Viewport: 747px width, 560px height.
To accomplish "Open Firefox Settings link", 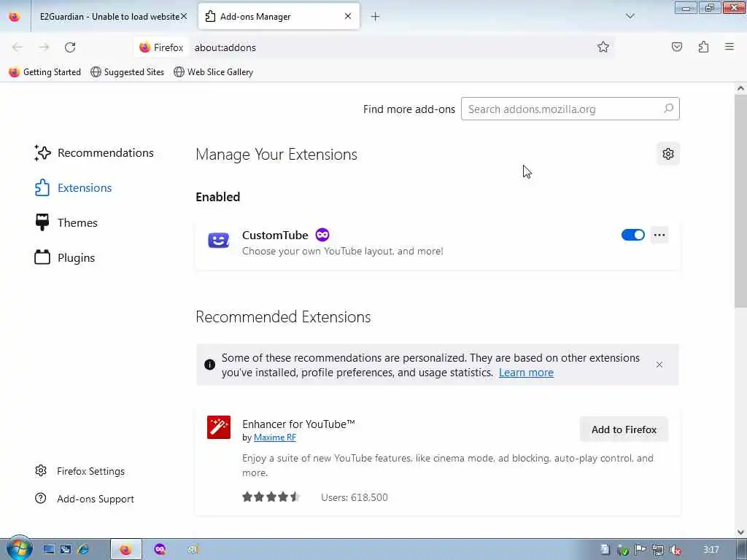I will click(80, 471).
